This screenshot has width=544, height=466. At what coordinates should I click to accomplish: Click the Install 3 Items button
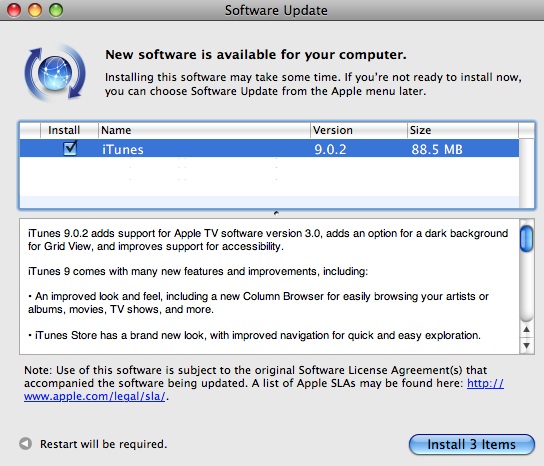471,444
